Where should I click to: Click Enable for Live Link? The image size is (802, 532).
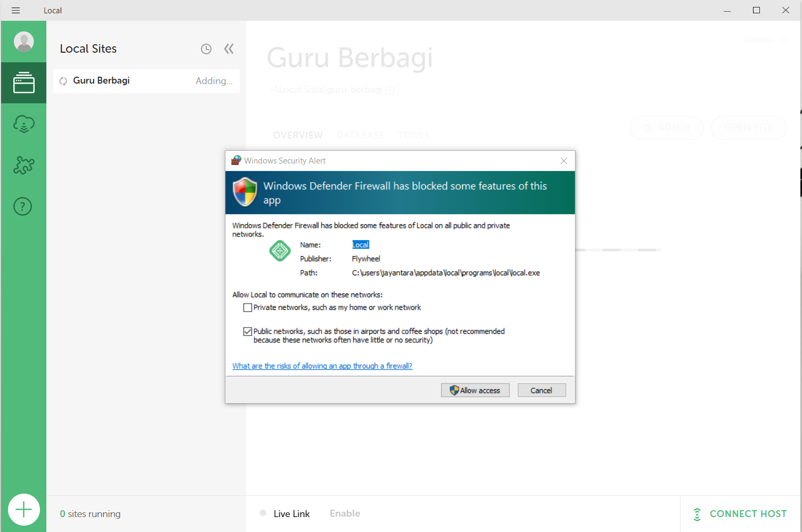[x=345, y=513]
